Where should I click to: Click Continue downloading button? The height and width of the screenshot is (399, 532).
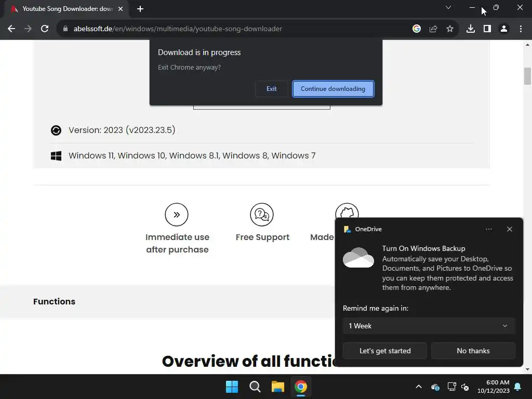[x=333, y=88]
